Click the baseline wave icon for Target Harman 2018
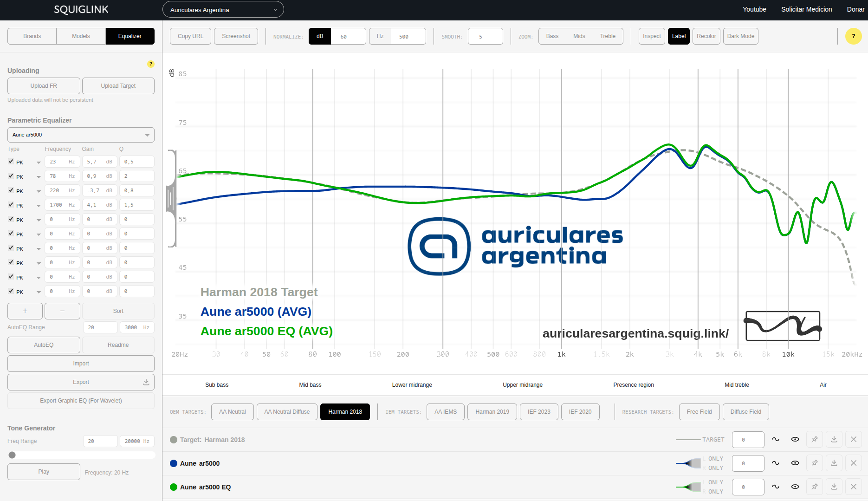The image size is (868, 501). 776,439
